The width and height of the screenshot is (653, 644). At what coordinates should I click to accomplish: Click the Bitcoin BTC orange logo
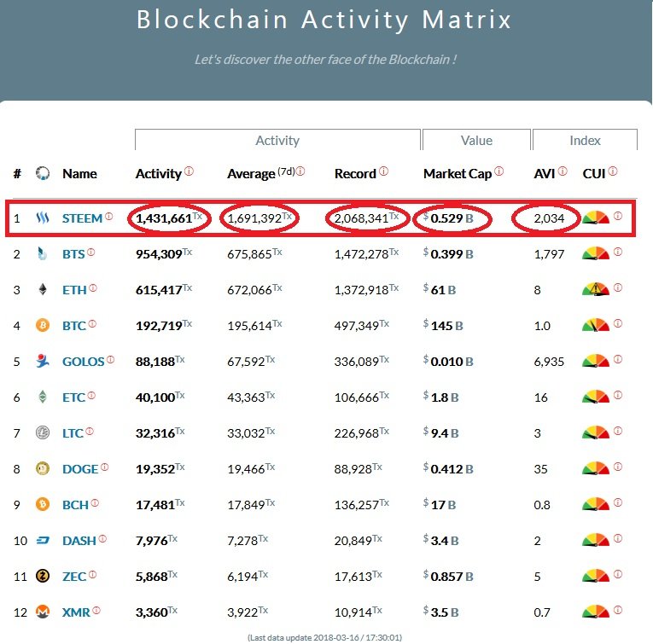click(x=43, y=325)
